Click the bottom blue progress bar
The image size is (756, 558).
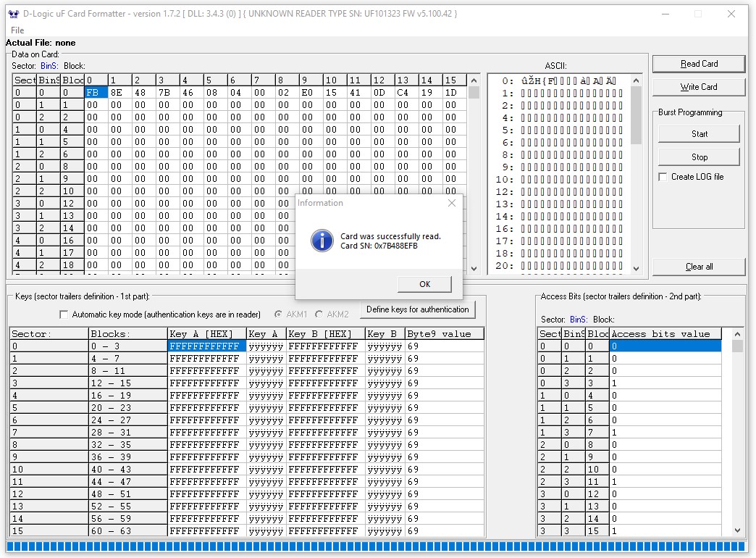(x=377, y=546)
